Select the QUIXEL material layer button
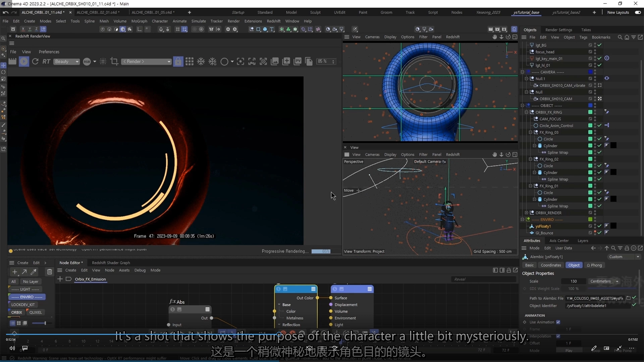This screenshot has height=362, width=644. pos(35,312)
